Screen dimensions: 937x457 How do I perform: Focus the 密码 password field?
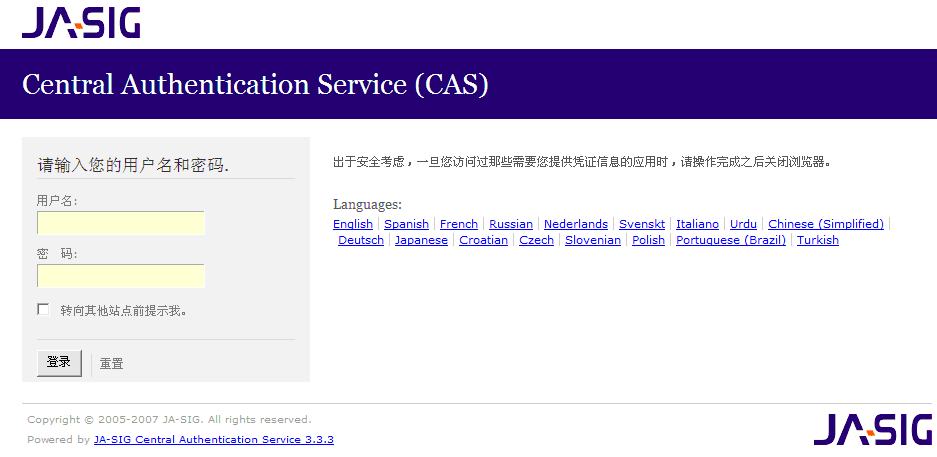point(121,276)
